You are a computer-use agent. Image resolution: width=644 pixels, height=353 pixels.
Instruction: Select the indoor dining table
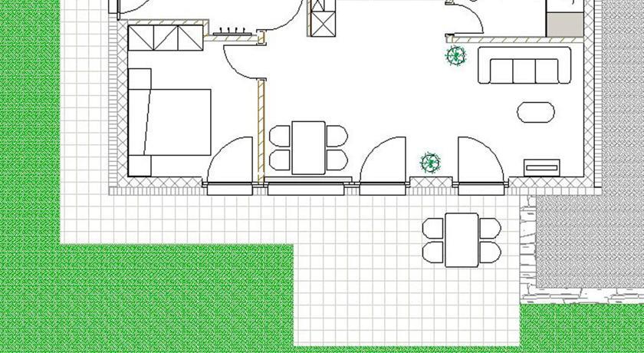click(308, 147)
